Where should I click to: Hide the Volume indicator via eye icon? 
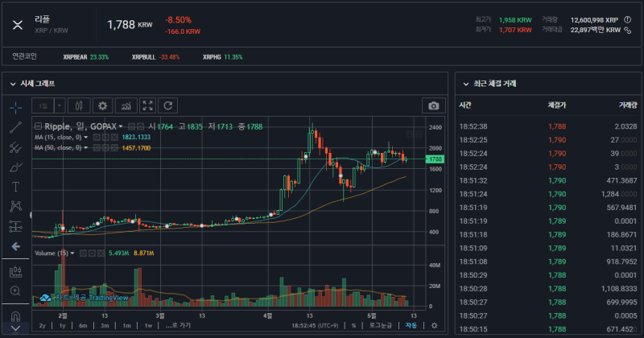(83, 253)
